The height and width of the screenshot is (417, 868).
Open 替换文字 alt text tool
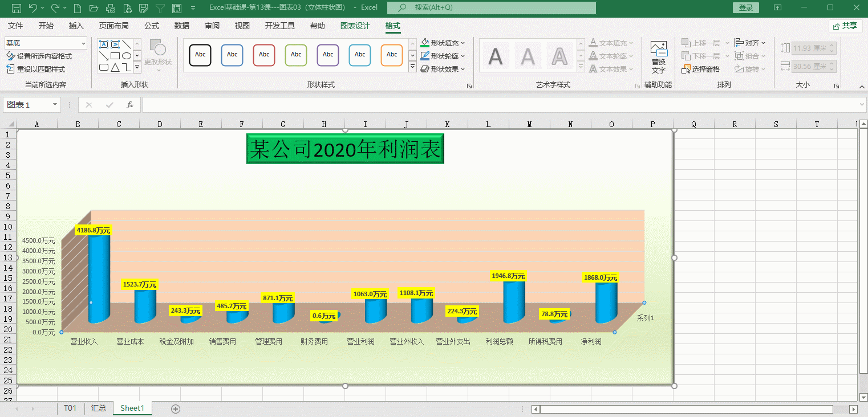pyautogui.click(x=658, y=57)
